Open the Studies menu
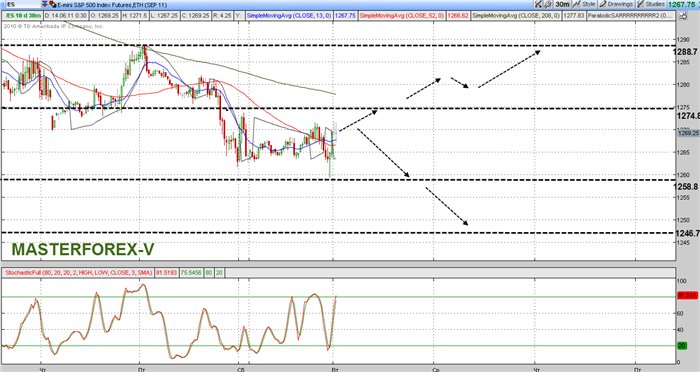This screenshot has width=700, height=372. 651,4
